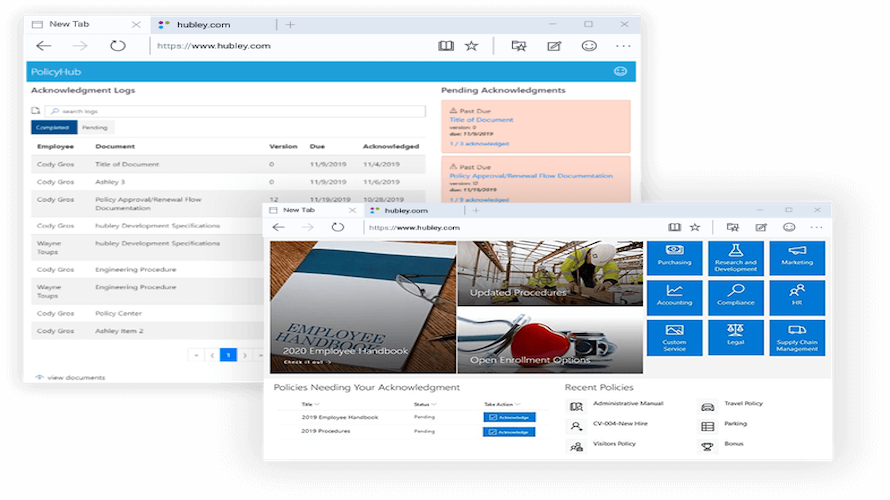Open Research and Development tile

[x=736, y=258]
